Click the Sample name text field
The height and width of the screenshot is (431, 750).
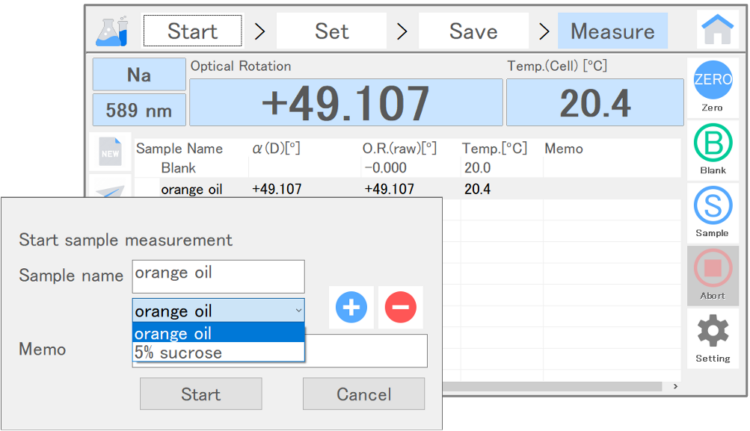tap(217, 275)
